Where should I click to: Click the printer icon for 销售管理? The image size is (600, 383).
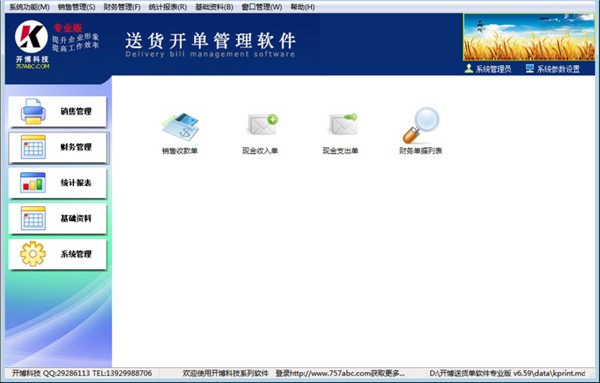tap(33, 111)
